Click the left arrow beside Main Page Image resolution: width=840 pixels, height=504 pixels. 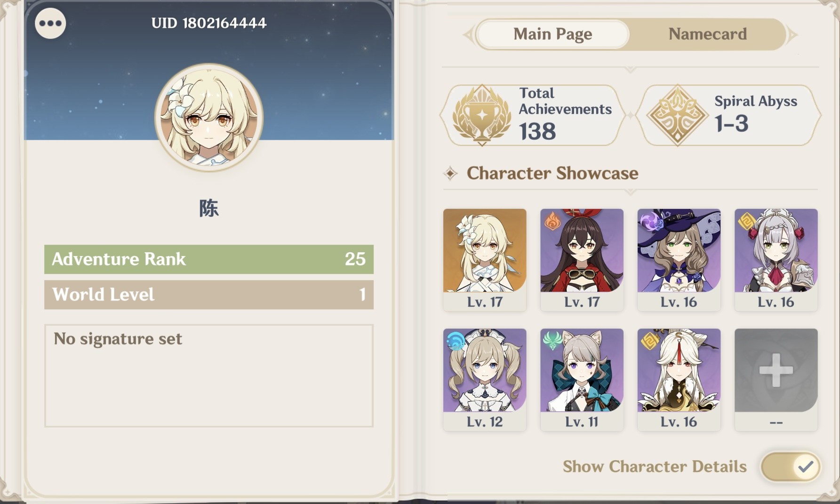(x=468, y=34)
